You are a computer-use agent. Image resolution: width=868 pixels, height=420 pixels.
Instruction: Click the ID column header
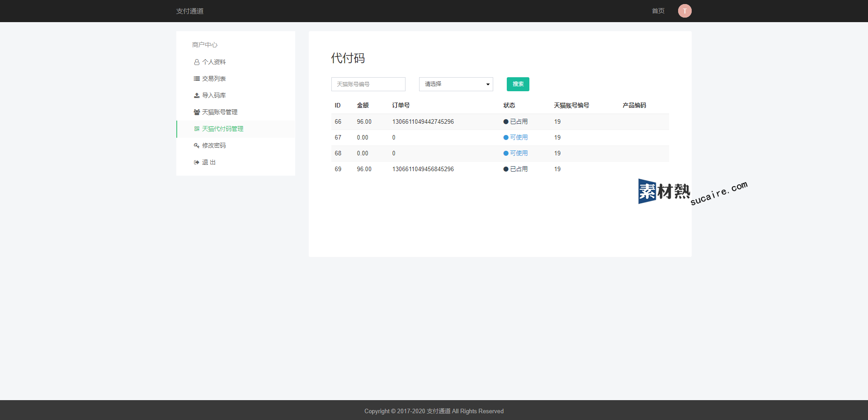click(x=337, y=105)
